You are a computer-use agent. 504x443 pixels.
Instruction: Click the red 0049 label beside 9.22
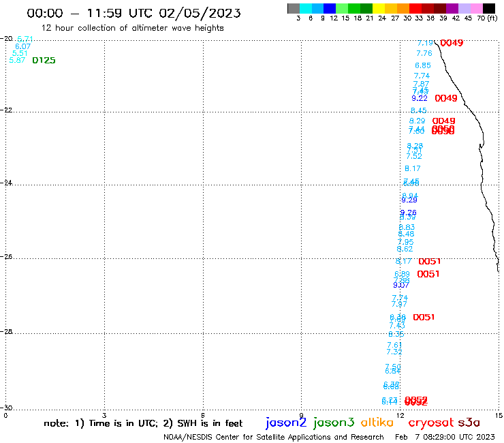[446, 98]
